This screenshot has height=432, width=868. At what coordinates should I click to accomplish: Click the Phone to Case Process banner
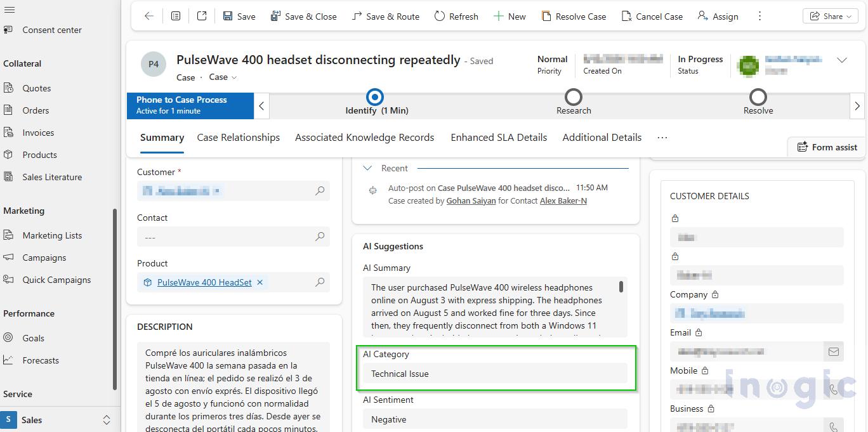[x=190, y=105]
